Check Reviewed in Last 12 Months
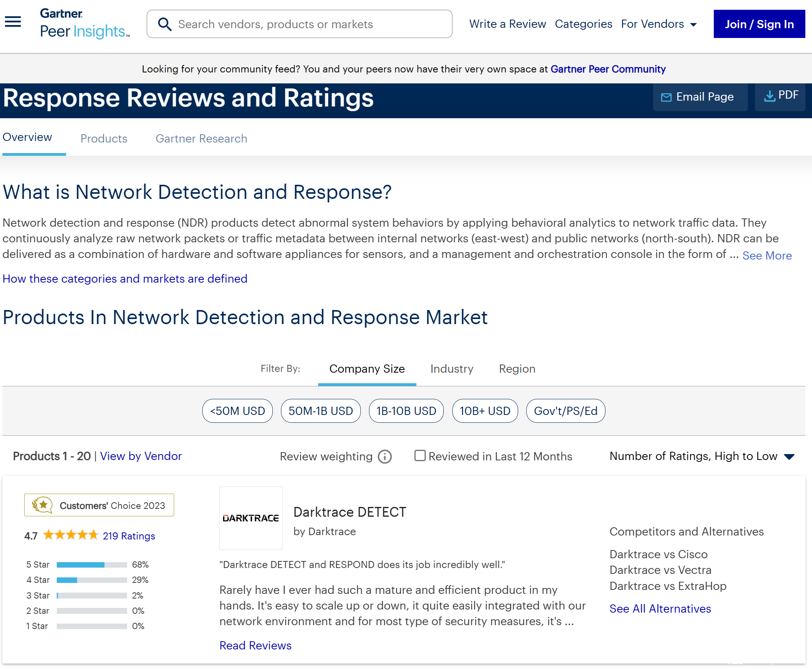Image resolution: width=812 pixels, height=669 pixels. pos(420,456)
